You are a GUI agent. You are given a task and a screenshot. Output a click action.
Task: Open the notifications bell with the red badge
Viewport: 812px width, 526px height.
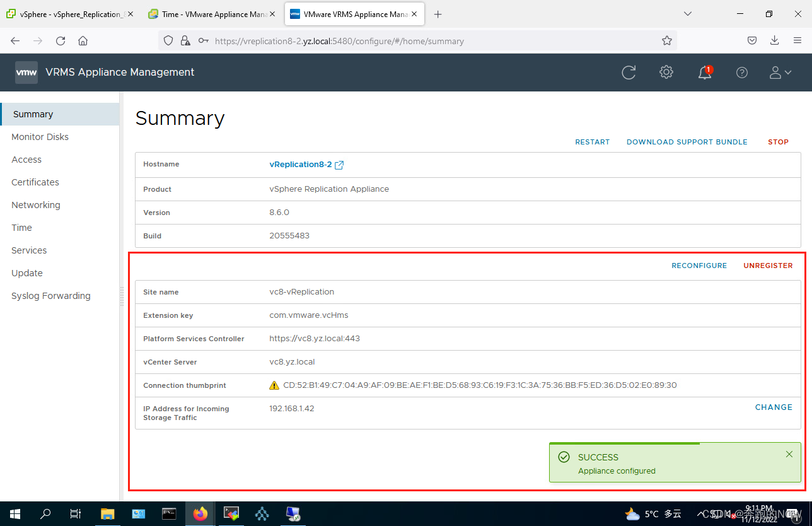click(x=705, y=73)
